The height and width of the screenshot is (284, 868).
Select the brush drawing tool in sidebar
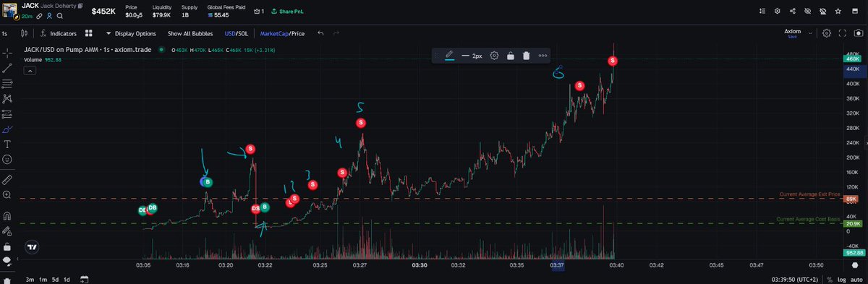tap(7, 130)
